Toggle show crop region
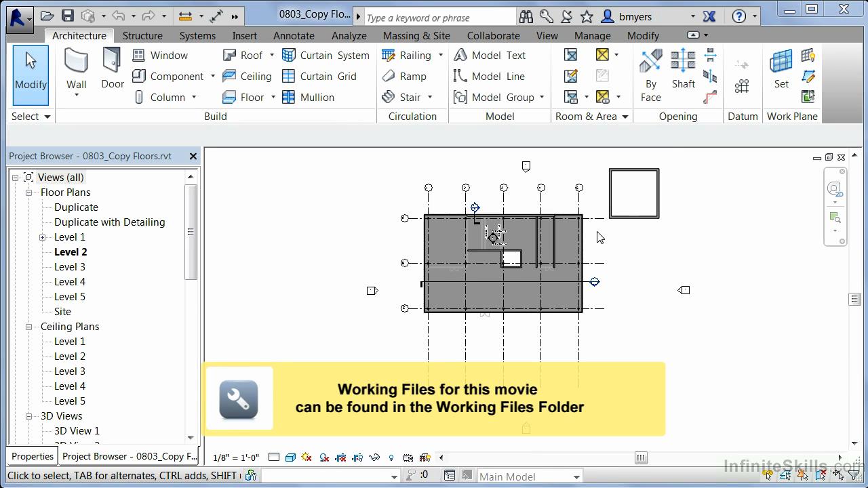The image size is (868, 488). [x=358, y=457]
